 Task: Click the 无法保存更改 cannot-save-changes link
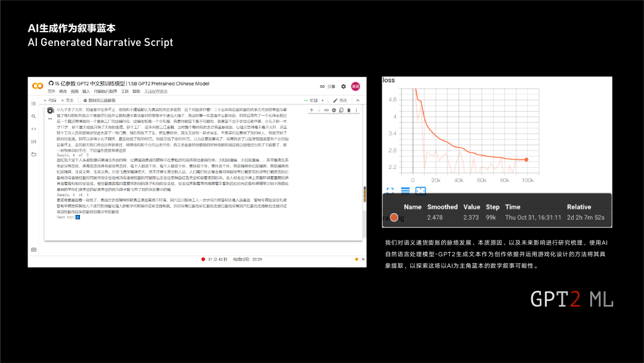point(156,91)
